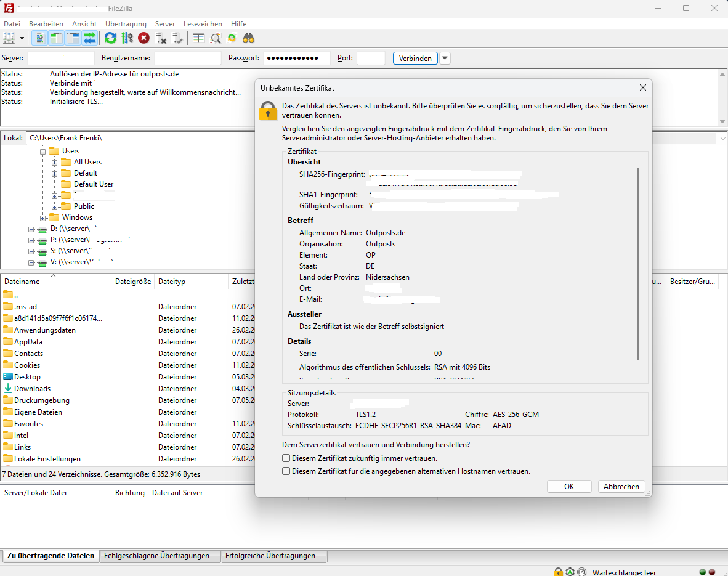This screenshot has width=728, height=576.
Task: Focus the Server address field
Action: (x=61, y=58)
